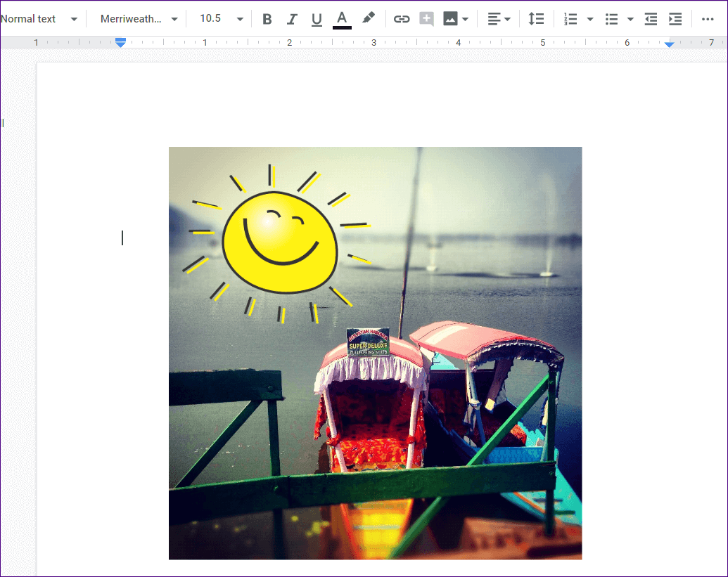Open line spacing options
The height and width of the screenshot is (577, 728).
click(536, 19)
